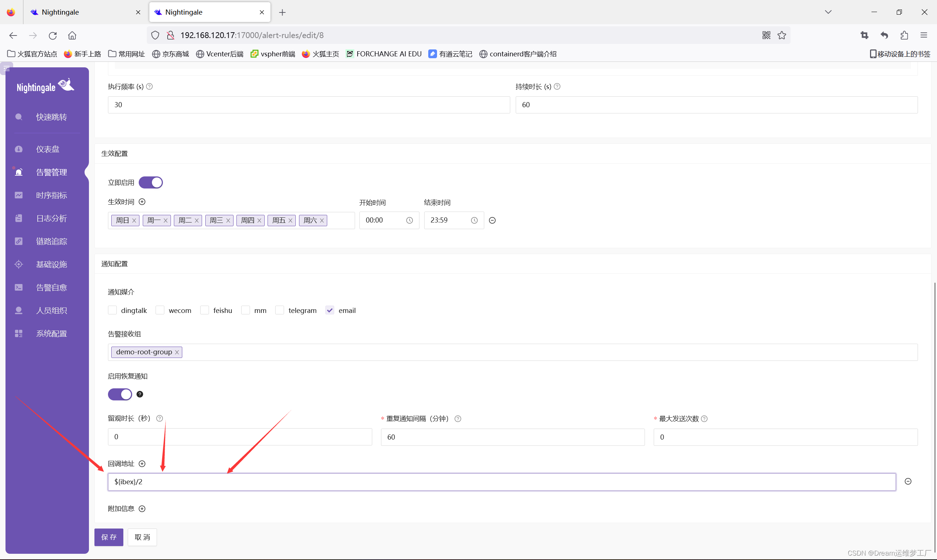Click plus icon beside 生效时间

coord(142,202)
